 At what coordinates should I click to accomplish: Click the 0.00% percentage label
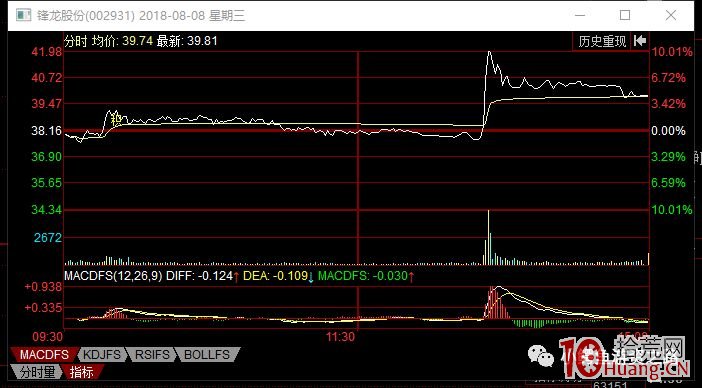[x=668, y=131]
